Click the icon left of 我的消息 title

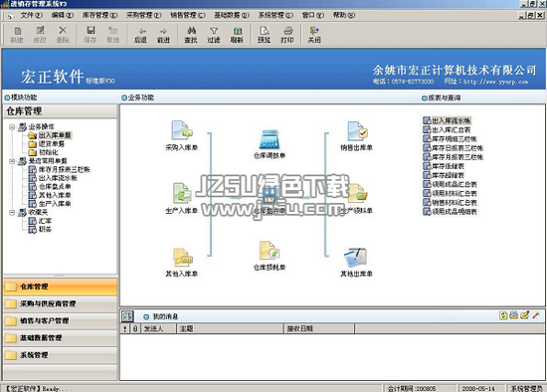[x=127, y=316]
